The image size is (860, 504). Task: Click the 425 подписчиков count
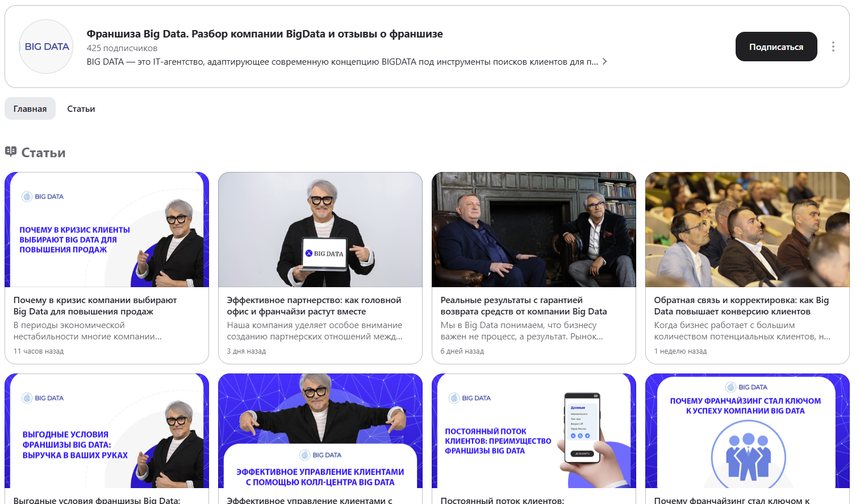pos(122,48)
